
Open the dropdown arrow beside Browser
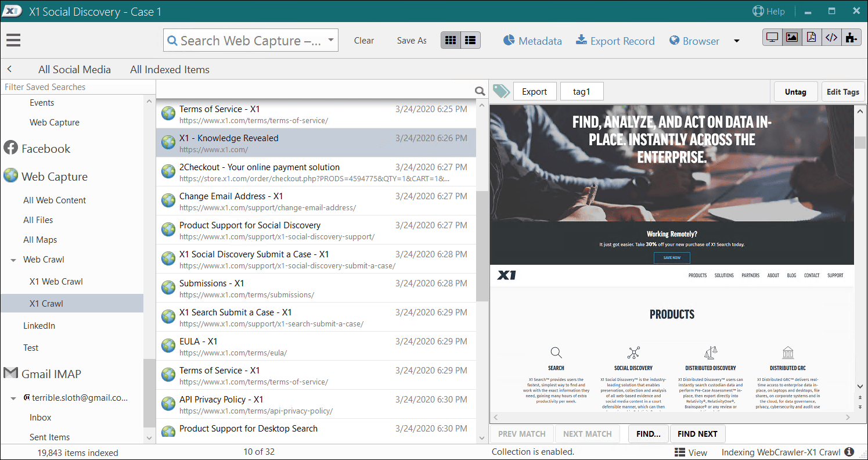click(737, 41)
